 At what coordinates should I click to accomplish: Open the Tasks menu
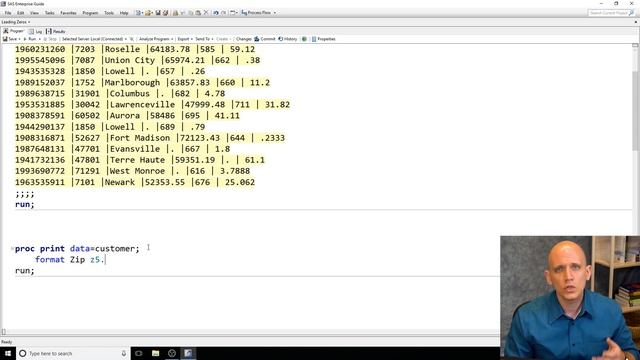(49, 13)
